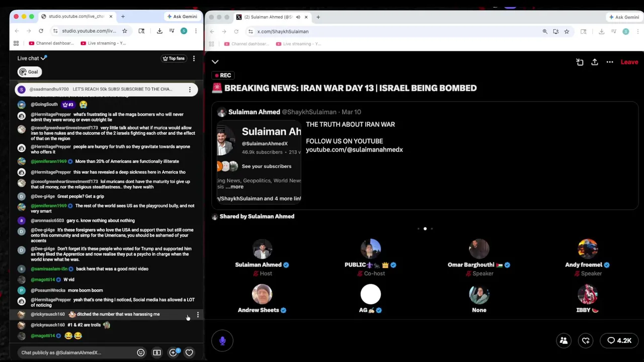The image size is (644, 362).
Task: Click the active carousel dot under shared post
Action: pos(425,229)
